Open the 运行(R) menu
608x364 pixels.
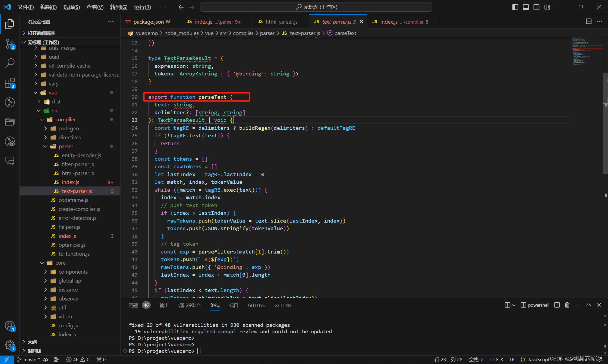coord(142,7)
